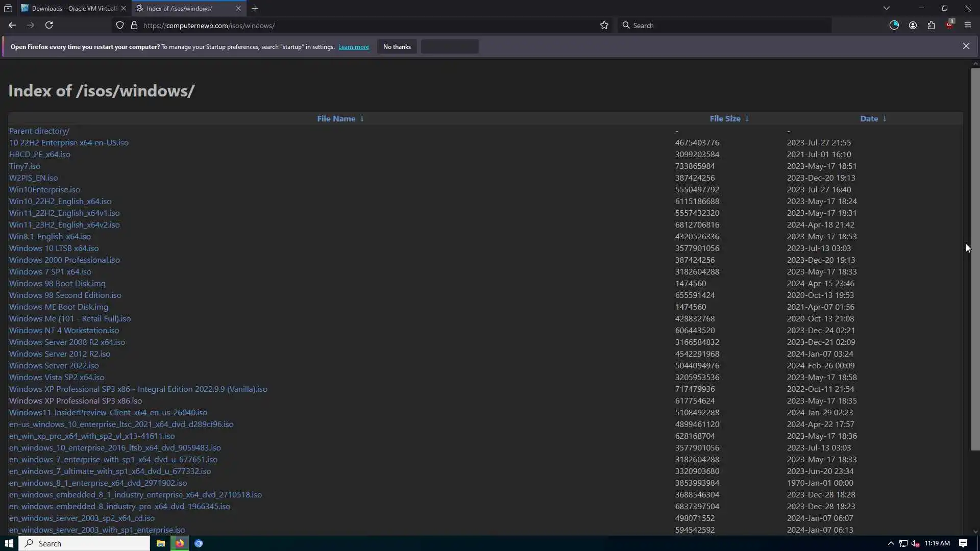Show hidden icons in the system tray

(891, 543)
